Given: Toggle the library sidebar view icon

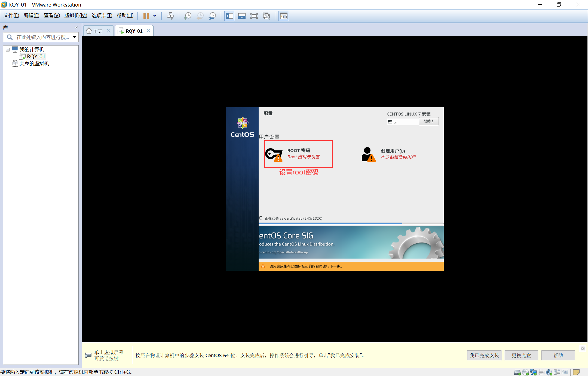Looking at the screenshot, I should 229,16.
